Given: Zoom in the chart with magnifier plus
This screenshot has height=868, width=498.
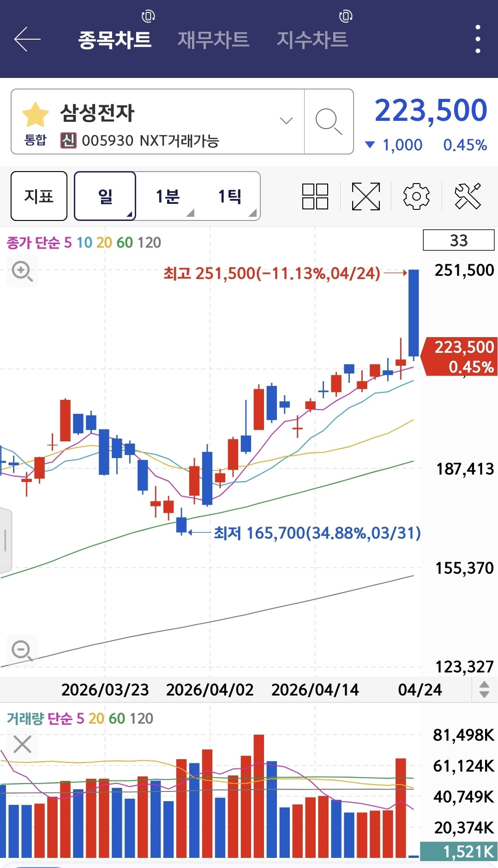Looking at the screenshot, I should [22, 271].
